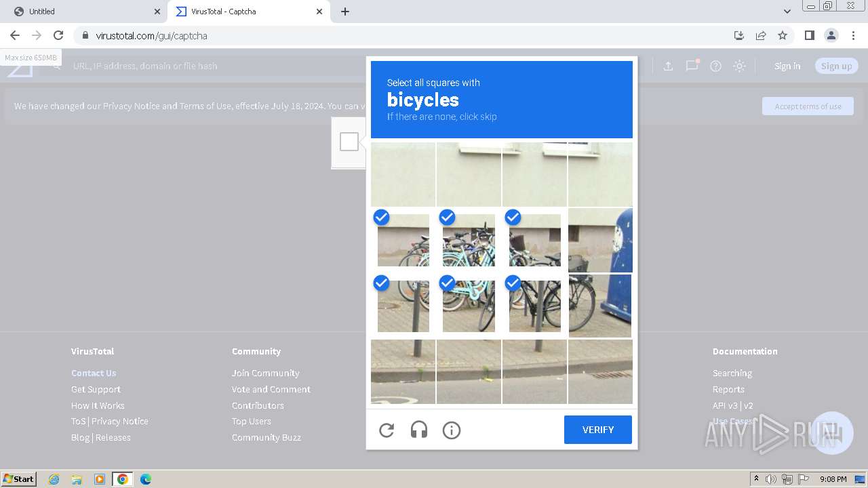Viewport: 868px width, 488px height.
Task: Click the Sign in link
Action: point(787,66)
